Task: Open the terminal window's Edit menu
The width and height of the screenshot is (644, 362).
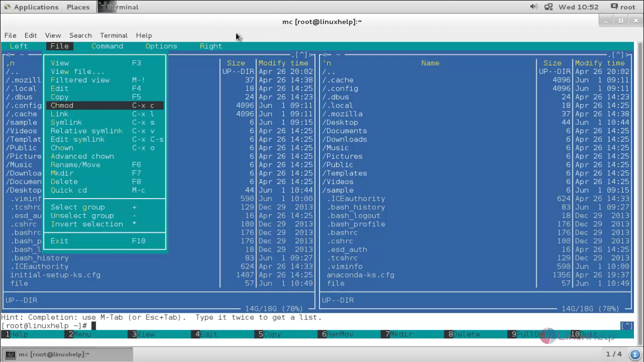Action: pyautogui.click(x=31, y=35)
